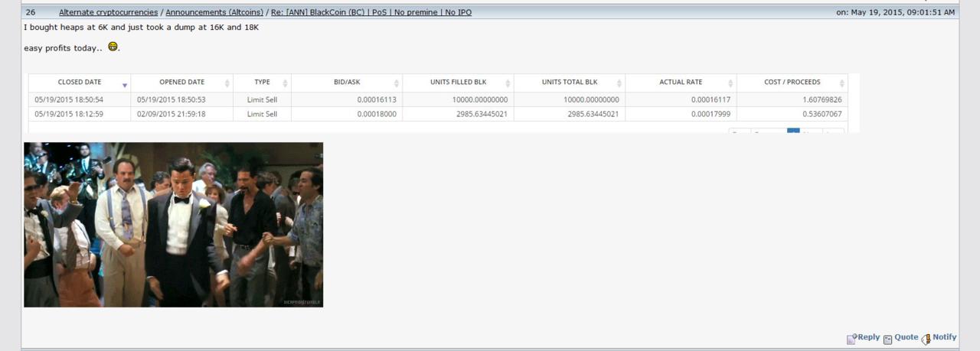Click the Actual Rate sort arrows
The width and height of the screenshot is (980, 351).
730,83
